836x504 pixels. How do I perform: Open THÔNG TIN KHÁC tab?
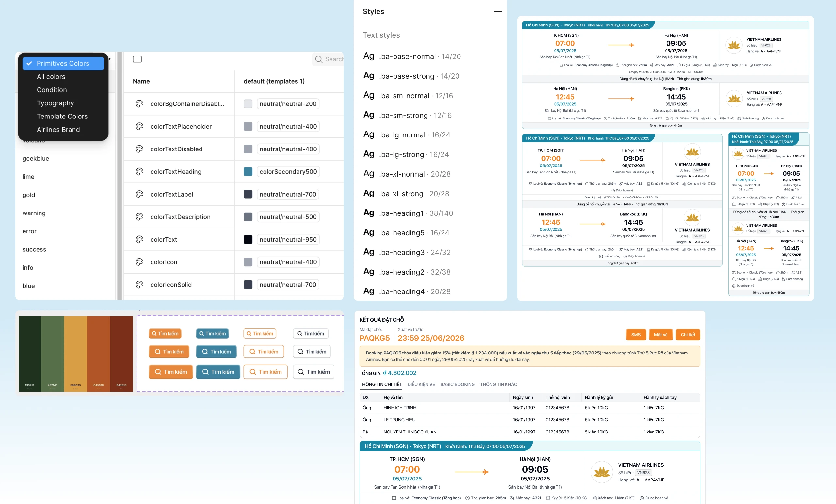pos(498,384)
